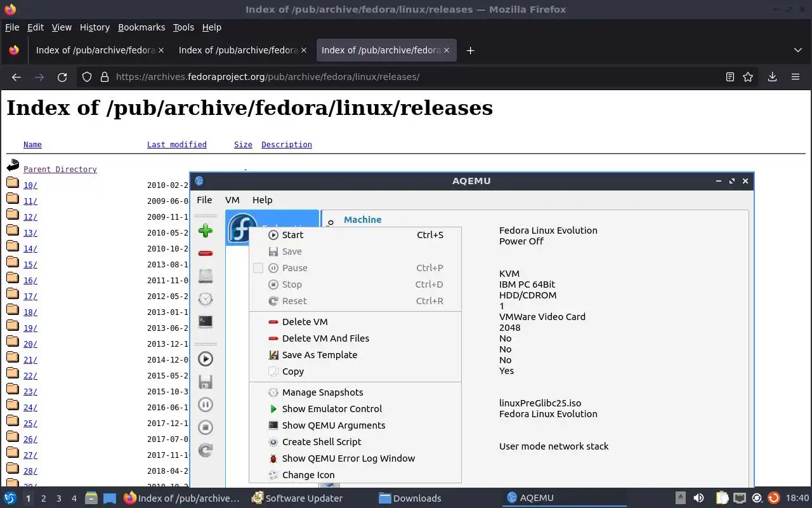The height and width of the screenshot is (508, 812).
Task: Select the Fedora VM logo in list
Action: [242, 228]
